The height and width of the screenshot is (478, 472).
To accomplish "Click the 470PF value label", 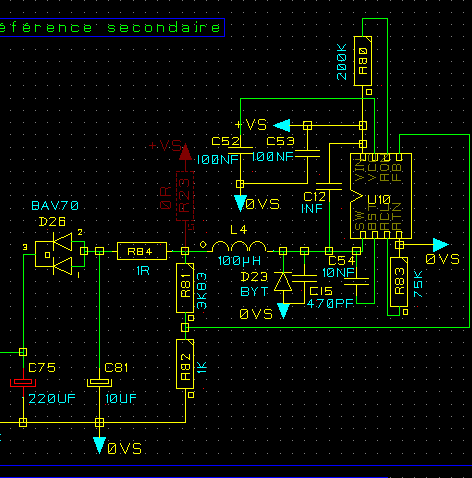I will coord(330,304).
